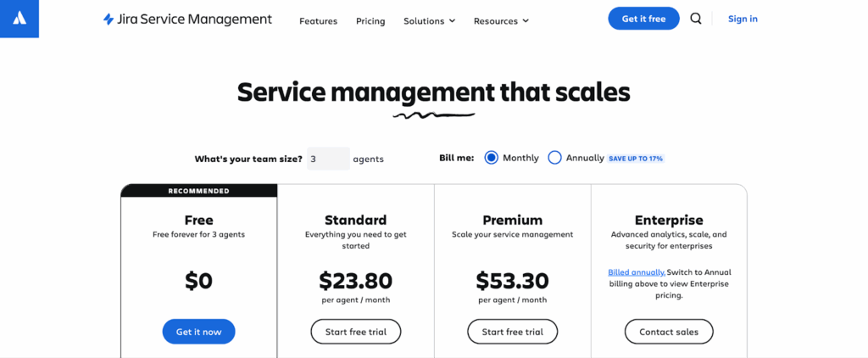Start free trial for Standard plan
Image resolution: width=868 pixels, height=358 pixels.
click(355, 332)
